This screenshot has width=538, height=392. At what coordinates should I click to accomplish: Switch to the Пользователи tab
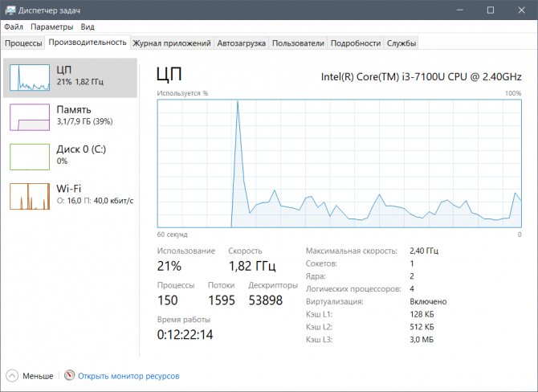(x=298, y=43)
